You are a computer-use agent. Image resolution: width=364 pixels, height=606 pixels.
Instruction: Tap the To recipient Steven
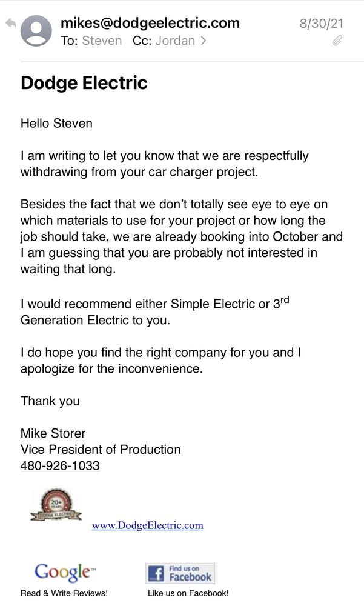click(x=102, y=41)
